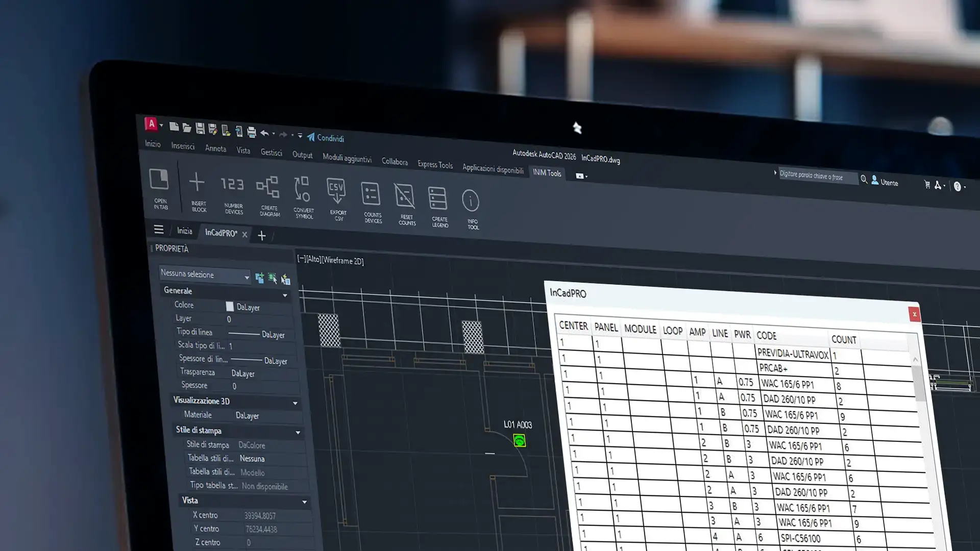This screenshot has width=980, height=551.
Task: Select the SPI-C56100 code cell
Action: pos(800,538)
